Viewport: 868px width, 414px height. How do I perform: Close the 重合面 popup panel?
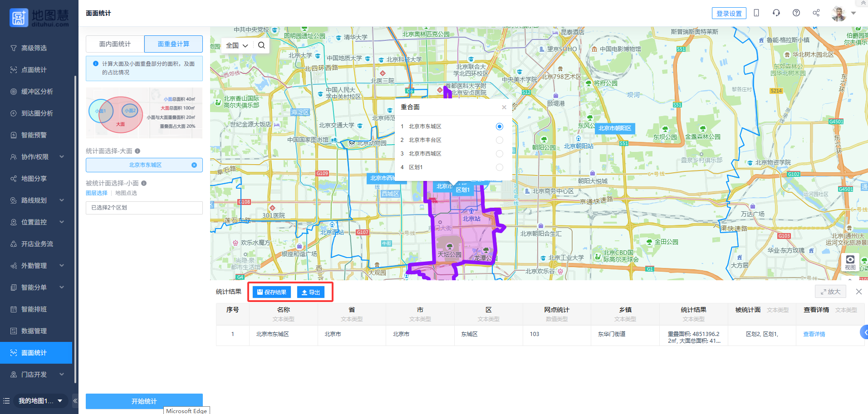pos(504,107)
